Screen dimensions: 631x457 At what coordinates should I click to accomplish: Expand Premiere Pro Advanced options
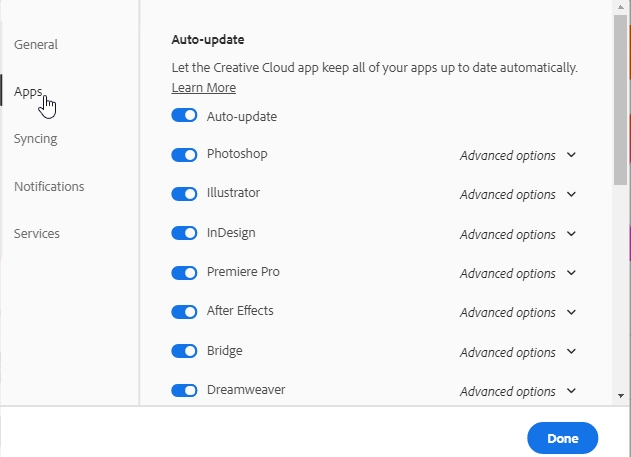pos(517,273)
